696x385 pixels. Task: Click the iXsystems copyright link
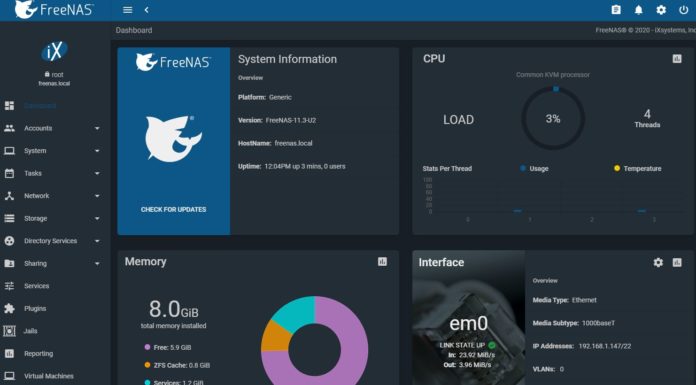646,30
